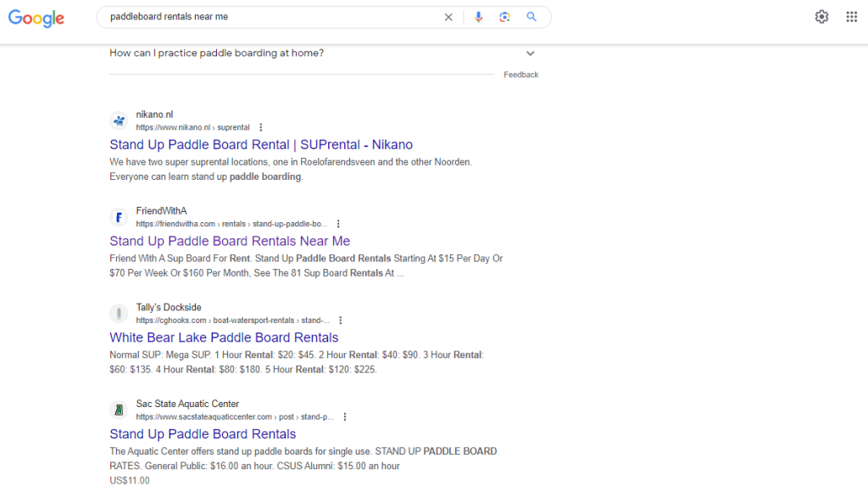
Task: Click the US$11.00 price text
Action: tap(130, 480)
